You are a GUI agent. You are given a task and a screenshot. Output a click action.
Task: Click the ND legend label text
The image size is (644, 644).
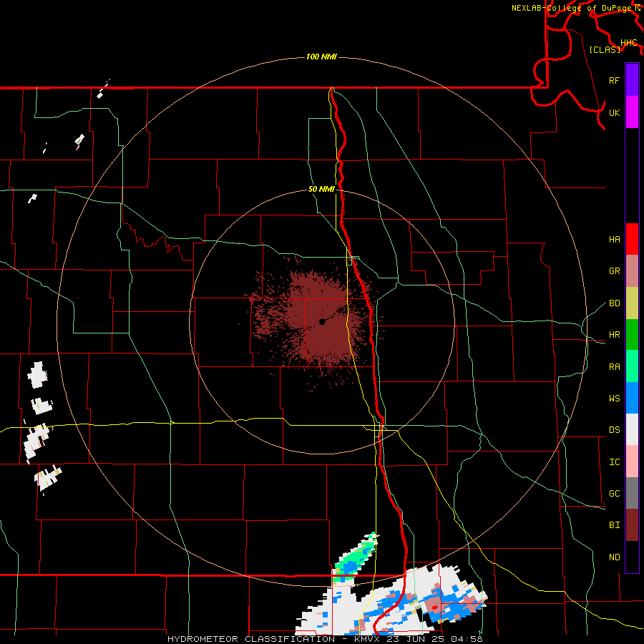(615, 557)
